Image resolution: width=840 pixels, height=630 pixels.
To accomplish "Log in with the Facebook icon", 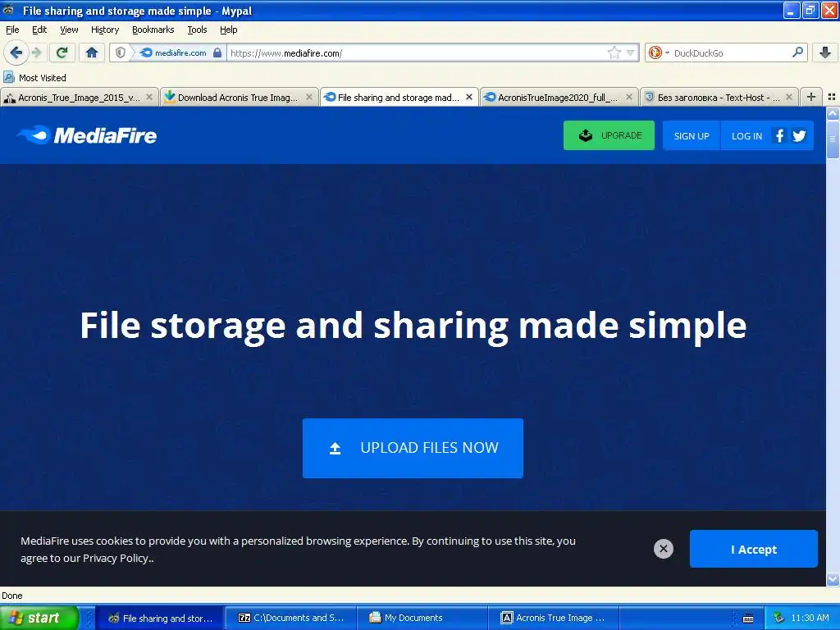I will 779,136.
